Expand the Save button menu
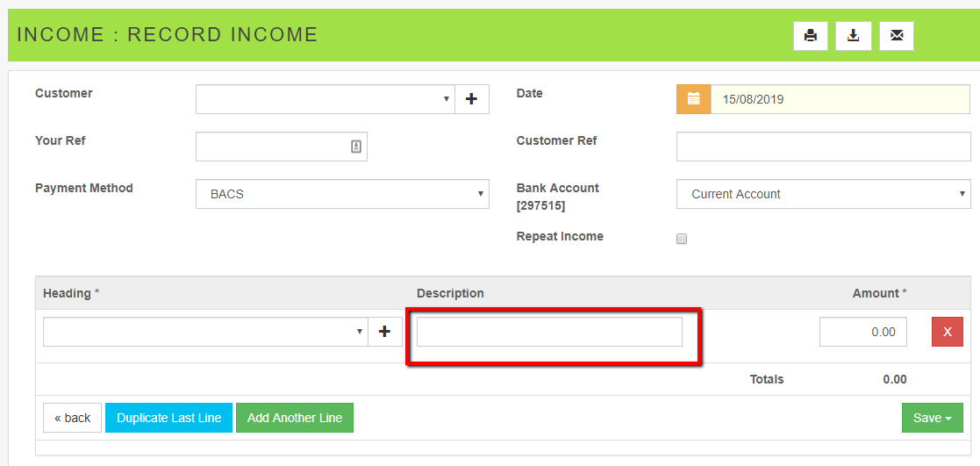 point(933,418)
